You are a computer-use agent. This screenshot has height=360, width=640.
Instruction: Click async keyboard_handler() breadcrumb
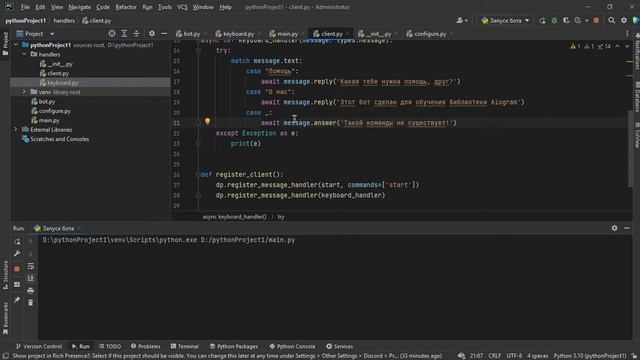tap(234, 217)
